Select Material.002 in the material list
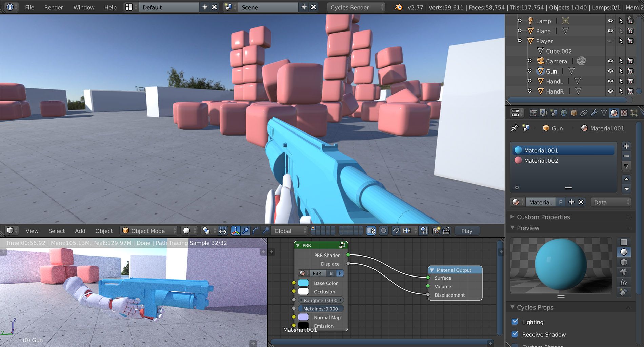Viewport: 644px width, 347px height. click(540, 160)
